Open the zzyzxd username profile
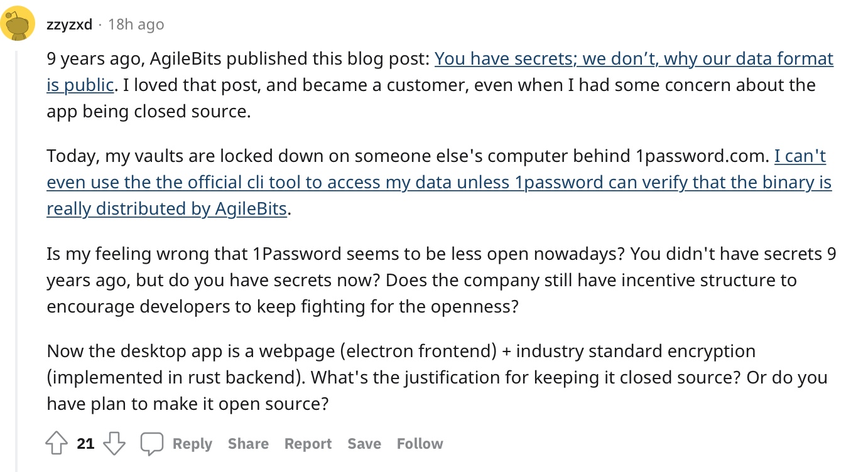The width and height of the screenshot is (868, 472). click(x=69, y=24)
